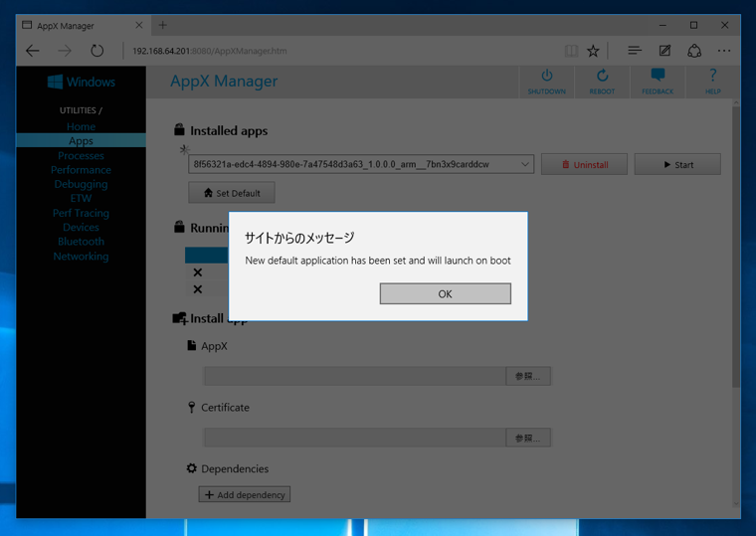Kill first running app X icon
756x536 pixels.
tap(198, 272)
